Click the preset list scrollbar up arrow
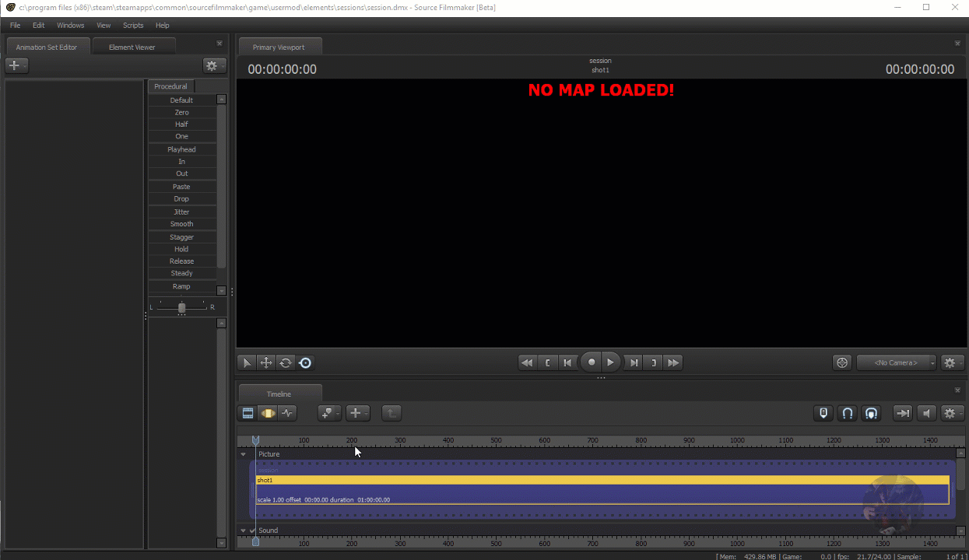 (222, 100)
